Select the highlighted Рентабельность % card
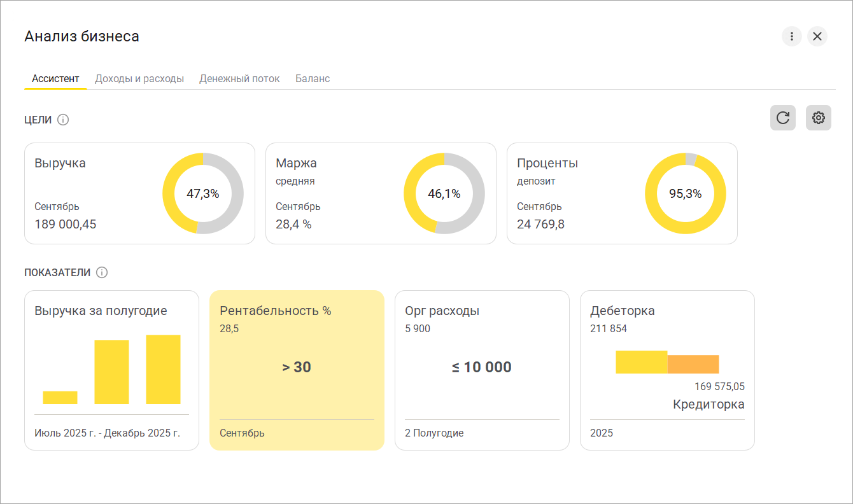The image size is (853, 504). pyautogui.click(x=297, y=370)
